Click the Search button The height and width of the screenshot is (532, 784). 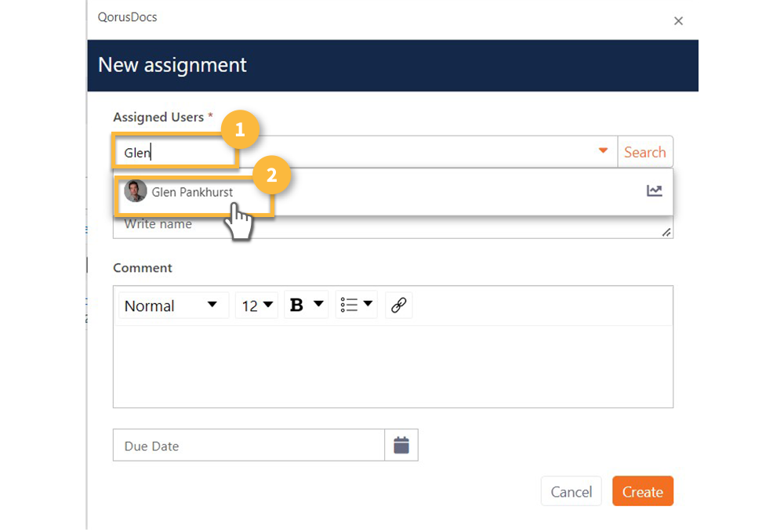tap(645, 152)
